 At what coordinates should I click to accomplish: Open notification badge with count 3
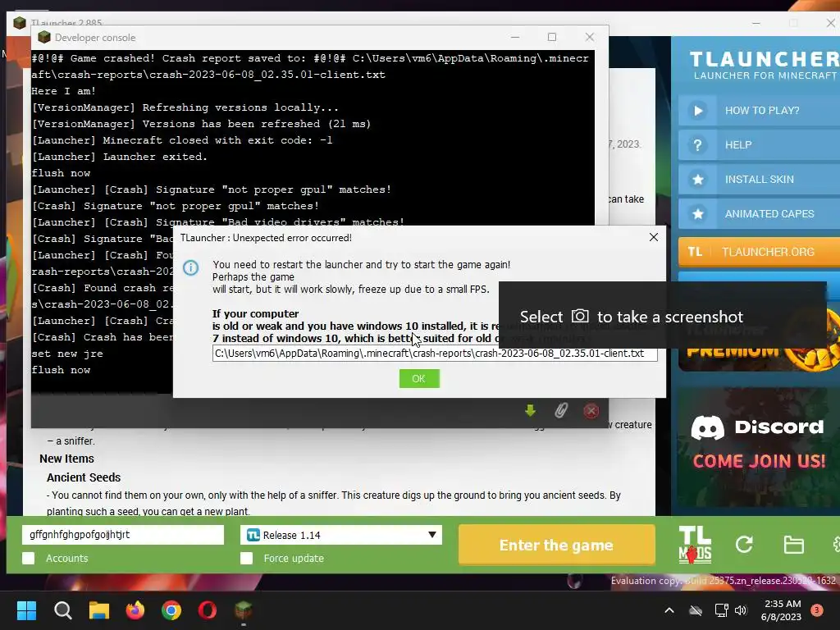click(x=816, y=610)
